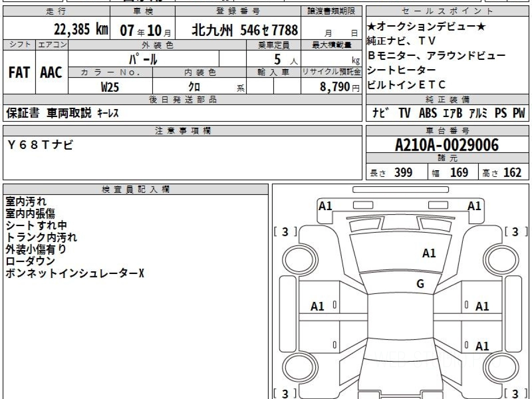Select the inspector note ローダウン
This screenshot has height=399, width=532.
tap(30, 262)
